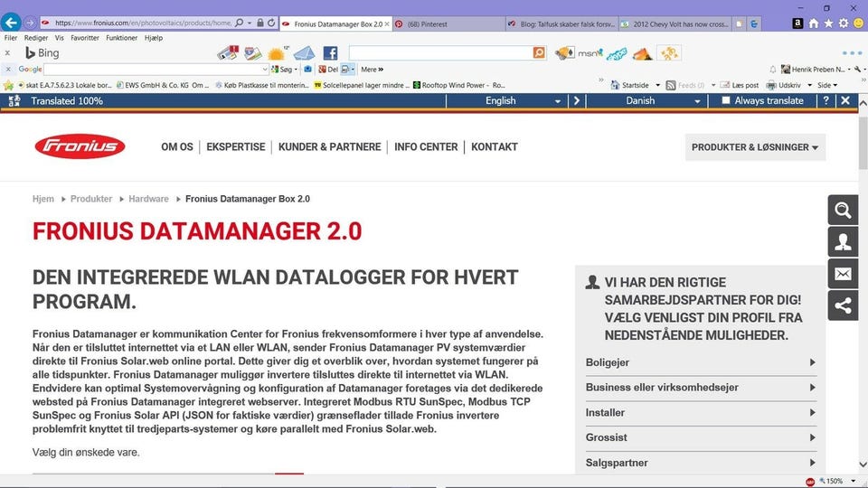Open the Facebook icon in Bing bar

pos(331,53)
